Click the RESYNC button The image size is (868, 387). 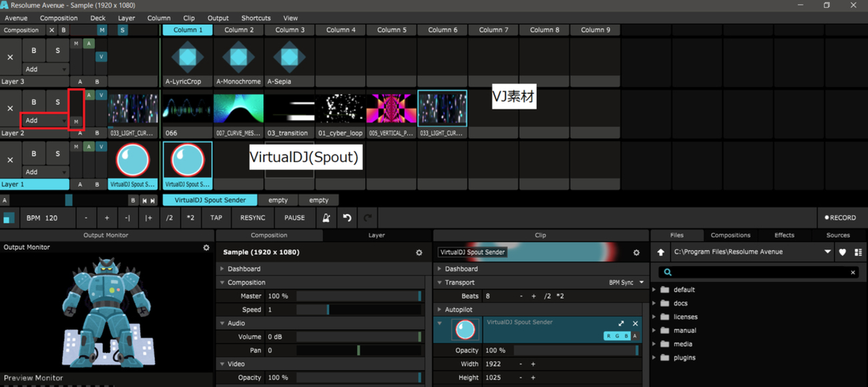pos(252,218)
